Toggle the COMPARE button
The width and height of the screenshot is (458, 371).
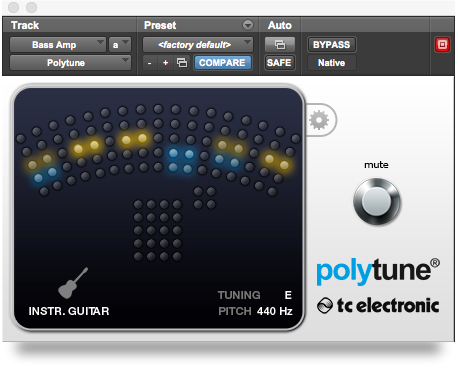[x=222, y=63]
